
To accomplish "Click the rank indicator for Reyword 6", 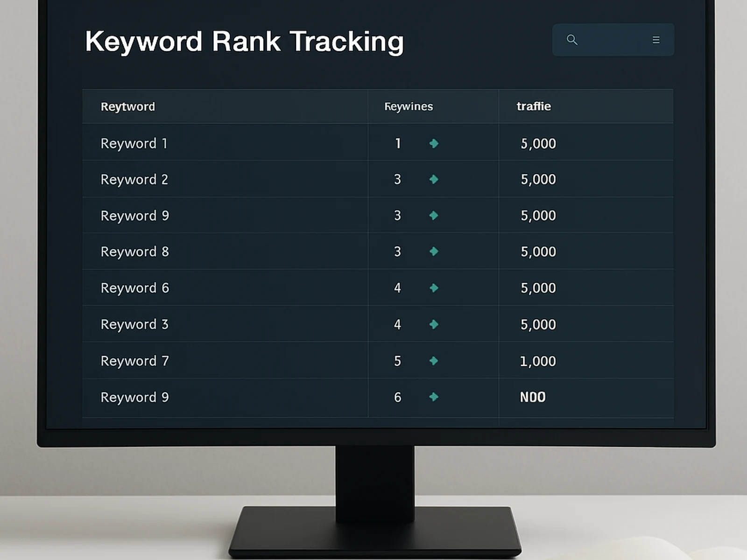I will click(434, 288).
